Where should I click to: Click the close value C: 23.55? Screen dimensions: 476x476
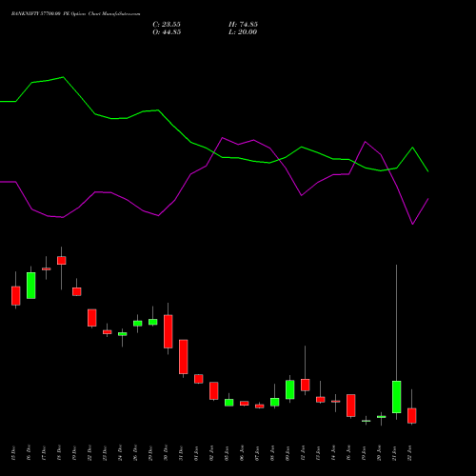click(167, 25)
